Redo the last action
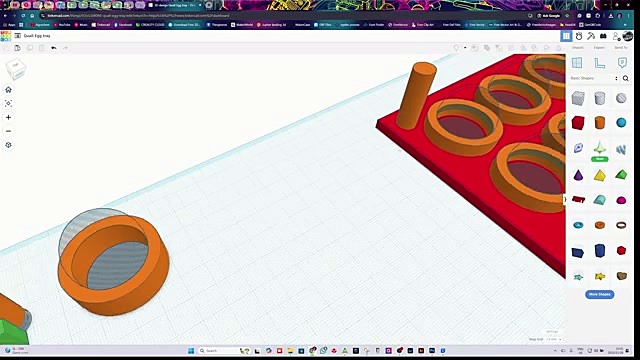This screenshot has width=640, height=360. [65, 48]
